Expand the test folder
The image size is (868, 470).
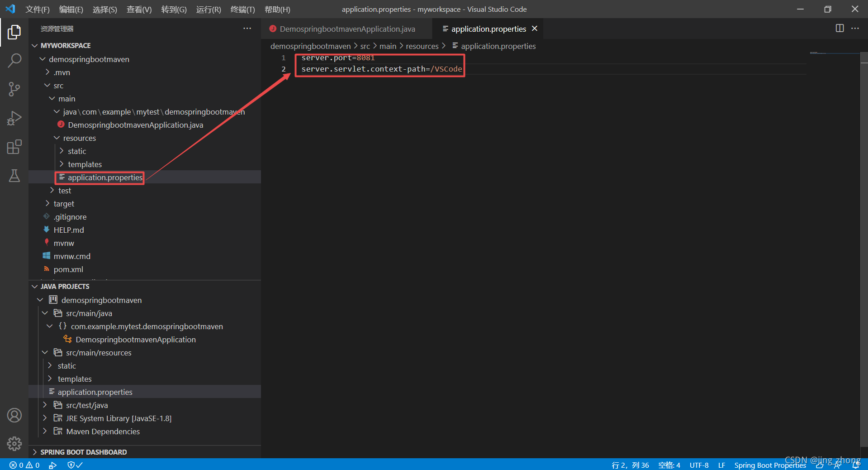64,191
